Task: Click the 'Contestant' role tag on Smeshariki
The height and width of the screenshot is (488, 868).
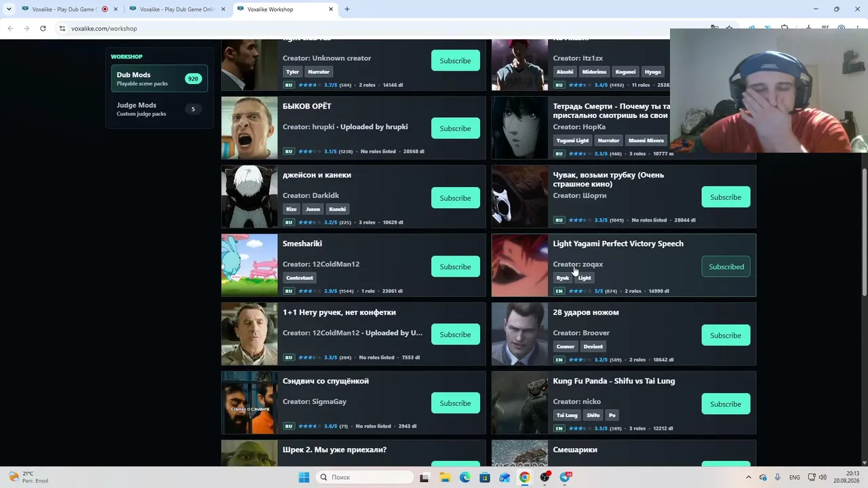Action: 300,278
